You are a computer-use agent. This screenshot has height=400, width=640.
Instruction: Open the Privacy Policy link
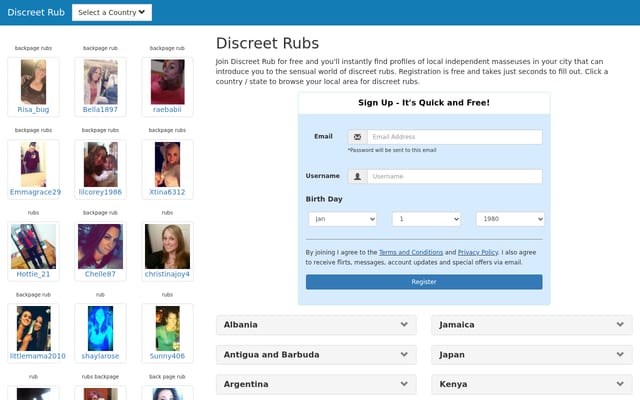pos(478,252)
